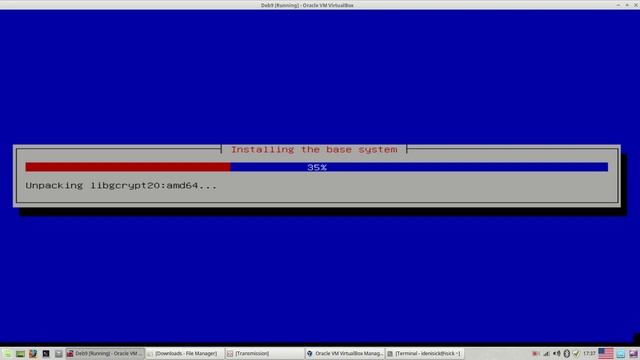Screen dimensions: 640x360
Task: Click the gray file manager launcher icon
Action: pyautogui.click(x=58, y=353)
